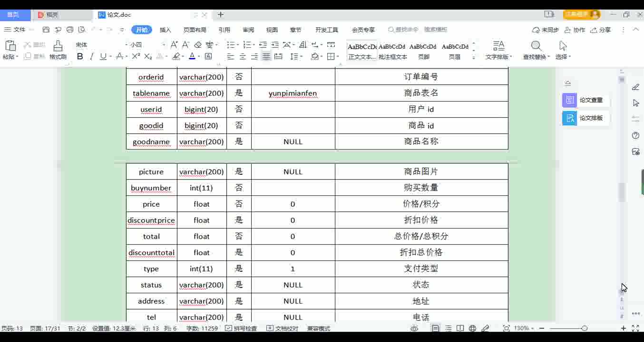Open the 页面布局 ribbon tab
The image size is (644, 342).
click(x=195, y=30)
